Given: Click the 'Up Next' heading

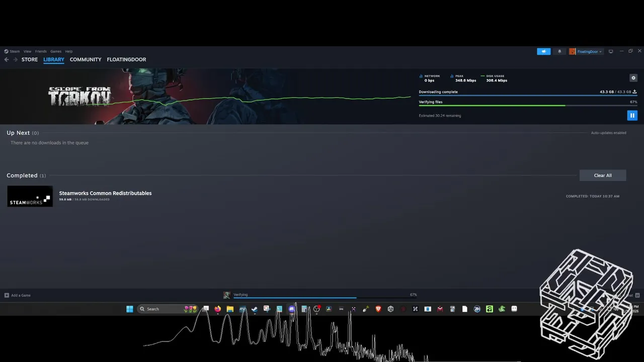Looking at the screenshot, I should 18,133.
